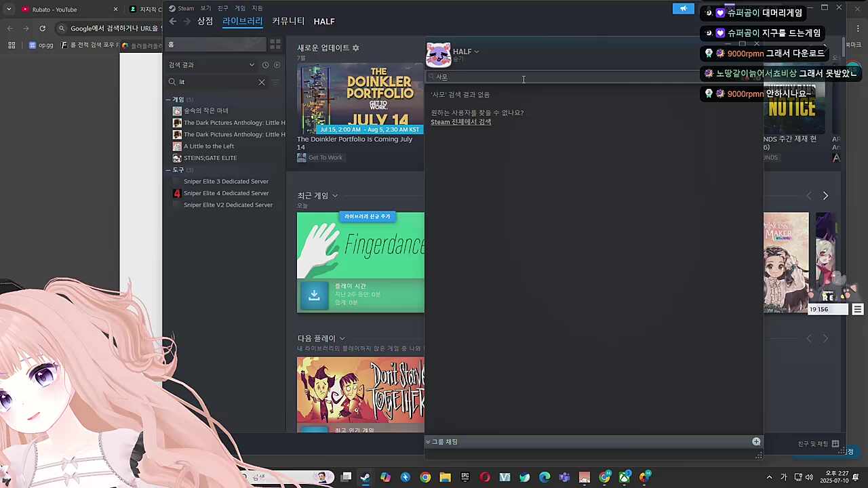
Task: Select the 라이브러리 tab in Steam
Action: 243,21
